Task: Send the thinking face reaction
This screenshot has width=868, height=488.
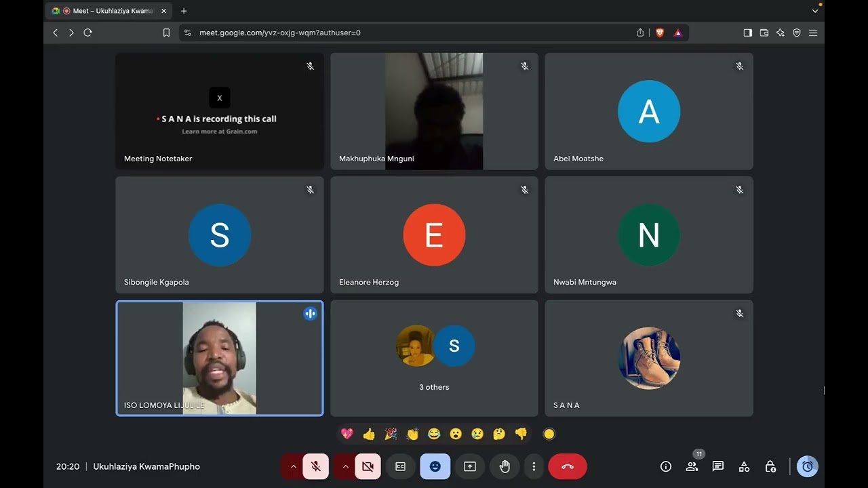Action: [x=499, y=434]
